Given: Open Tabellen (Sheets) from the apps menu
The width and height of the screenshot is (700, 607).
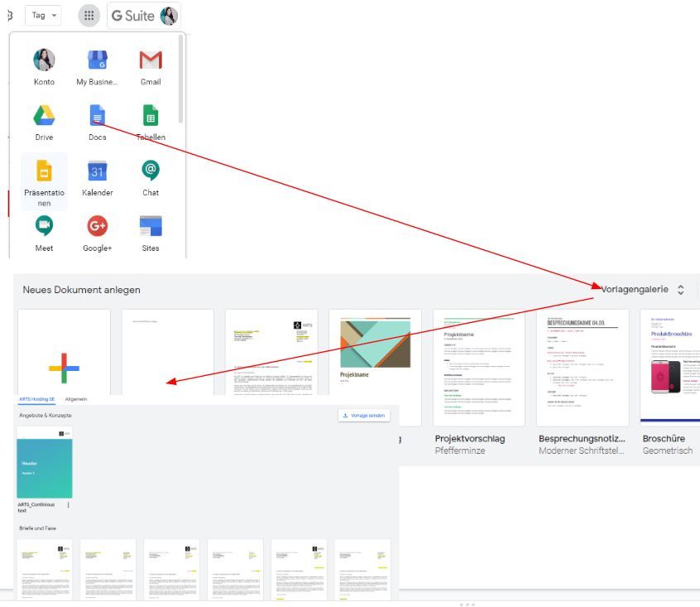Looking at the screenshot, I should (x=151, y=123).
